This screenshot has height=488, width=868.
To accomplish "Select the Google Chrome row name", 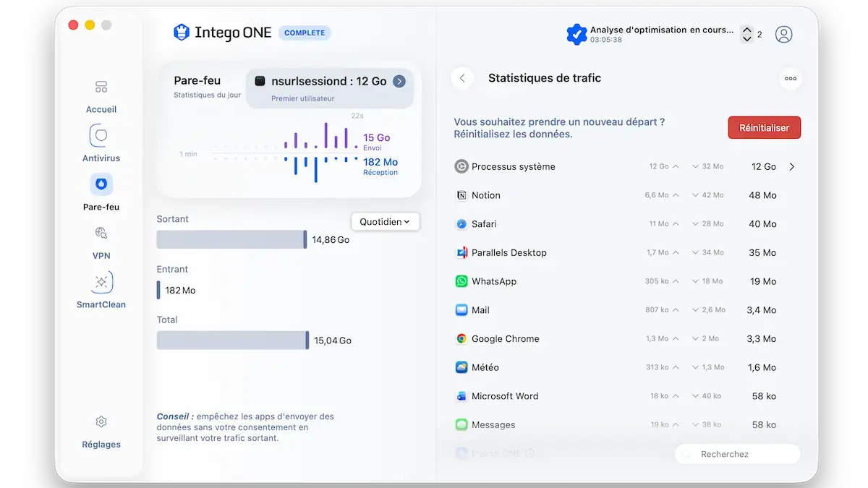I will click(506, 338).
